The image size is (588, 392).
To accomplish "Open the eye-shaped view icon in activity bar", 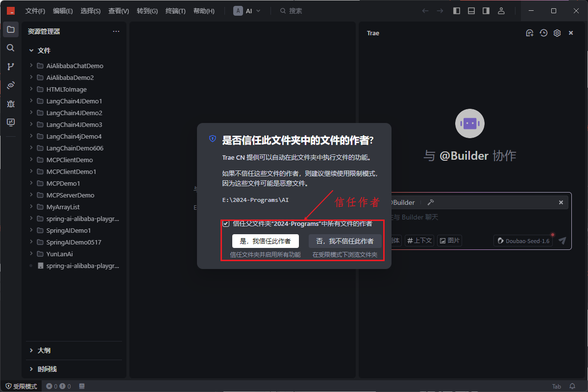I will point(11,85).
